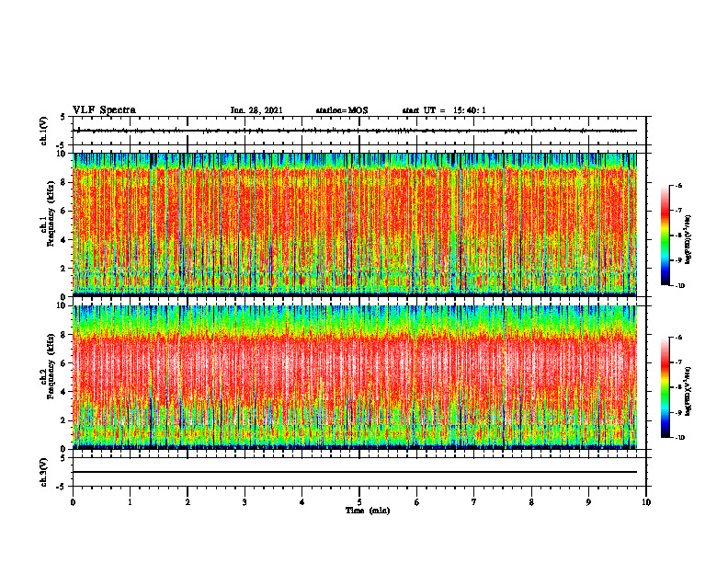Click the ch.1 waveform trace panel
This screenshot has width=728, height=563.
[359, 131]
